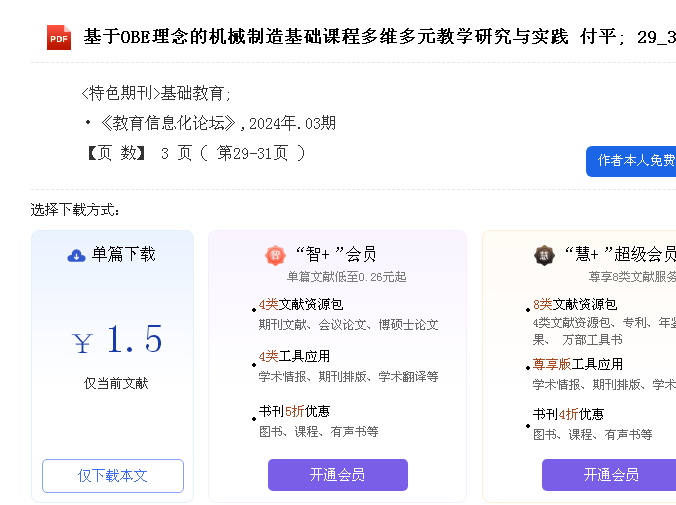Select the 书刊5折优惠 benefit item

pos(294,411)
